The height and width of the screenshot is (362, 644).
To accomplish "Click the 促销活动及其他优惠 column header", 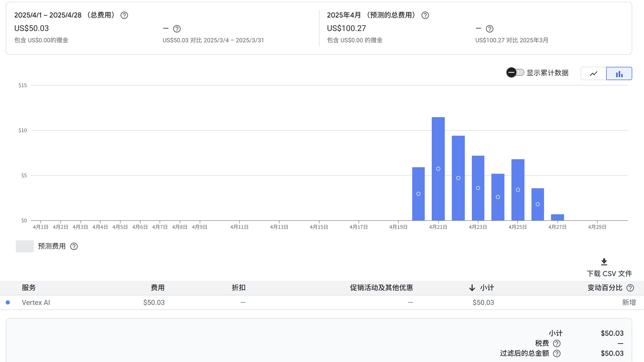I will 381,288.
